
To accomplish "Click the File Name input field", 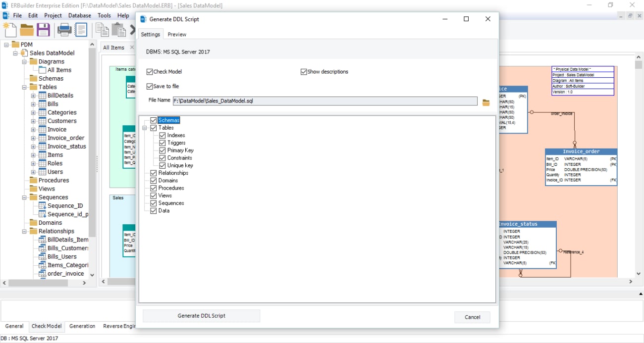I will coord(324,101).
